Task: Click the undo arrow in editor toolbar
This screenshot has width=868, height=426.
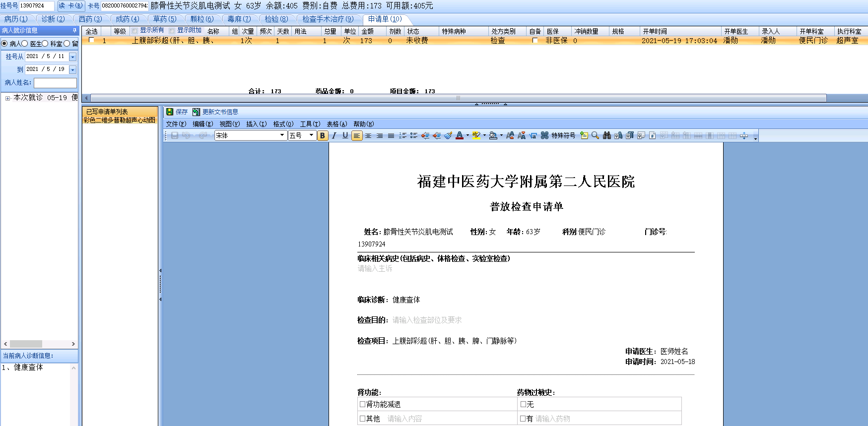Action: 186,135
